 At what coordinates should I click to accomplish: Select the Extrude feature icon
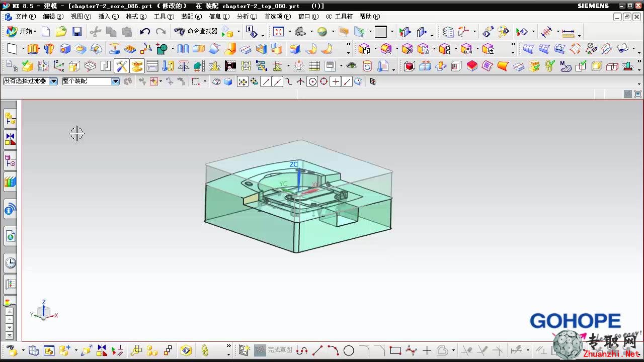tap(33, 49)
